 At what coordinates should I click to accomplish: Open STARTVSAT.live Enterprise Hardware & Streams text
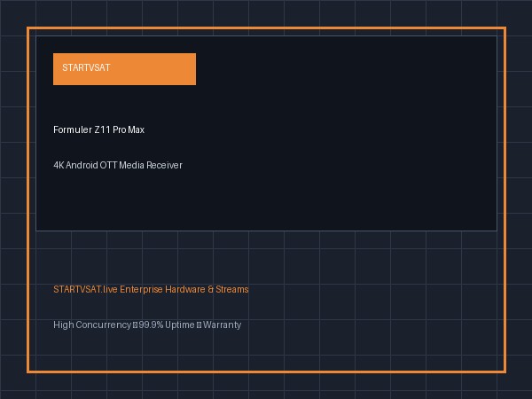(151, 289)
